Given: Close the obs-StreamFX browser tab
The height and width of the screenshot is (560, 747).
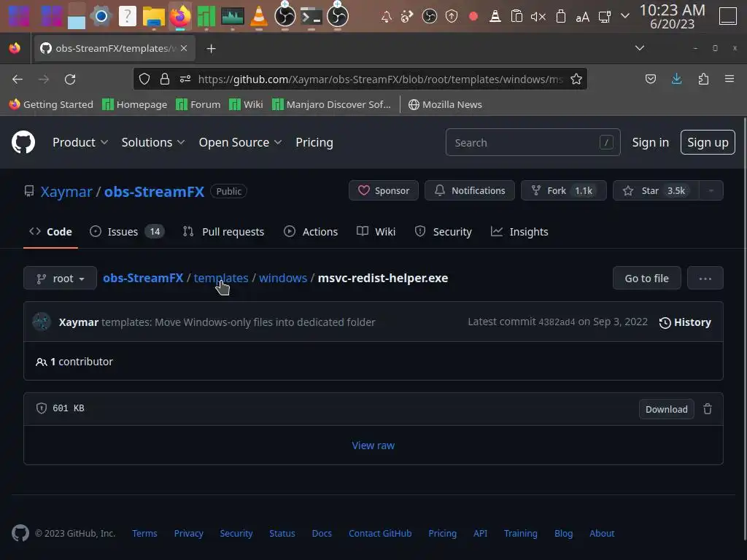Looking at the screenshot, I should (x=184, y=48).
